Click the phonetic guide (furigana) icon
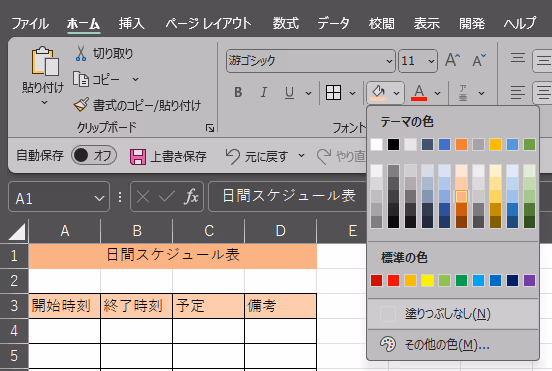Viewport: 552px width, 371px height. (x=463, y=93)
